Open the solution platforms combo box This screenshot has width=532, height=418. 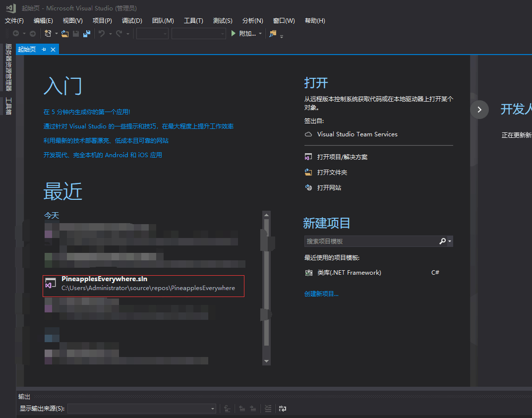(x=199, y=34)
